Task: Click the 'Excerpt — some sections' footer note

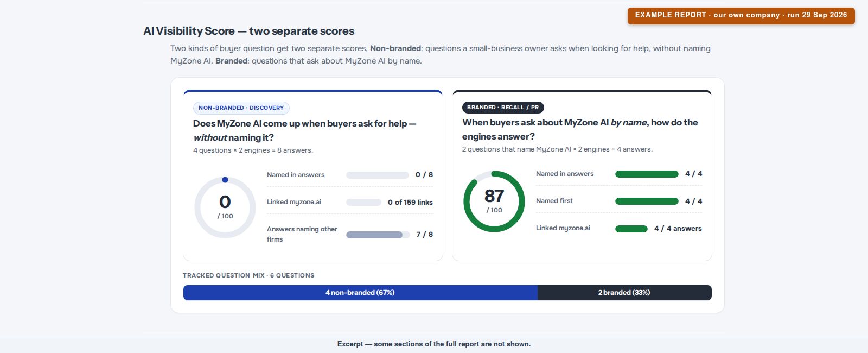Action: (434, 344)
